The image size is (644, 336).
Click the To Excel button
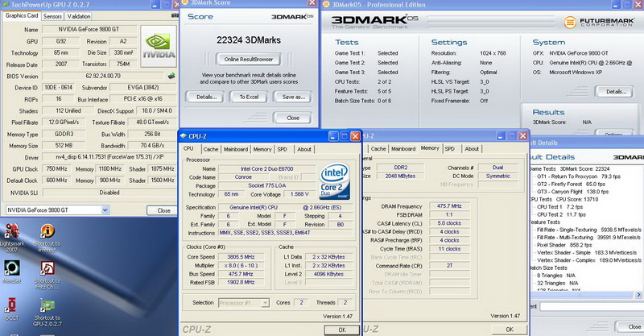click(249, 97)
